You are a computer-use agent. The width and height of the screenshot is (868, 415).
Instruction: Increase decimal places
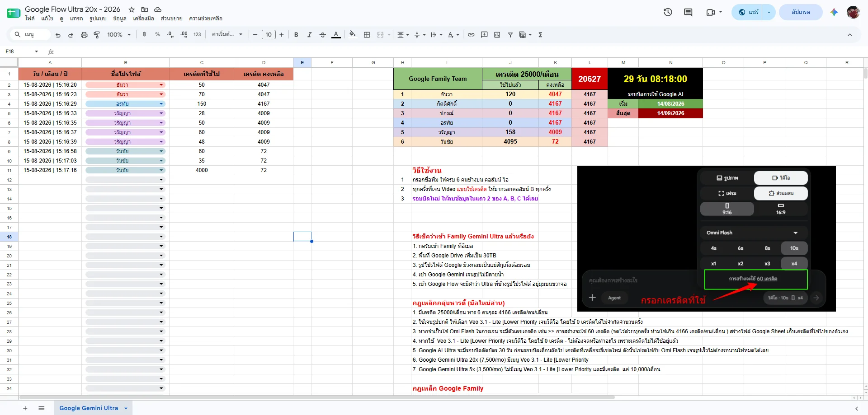[x=184, y=35]
